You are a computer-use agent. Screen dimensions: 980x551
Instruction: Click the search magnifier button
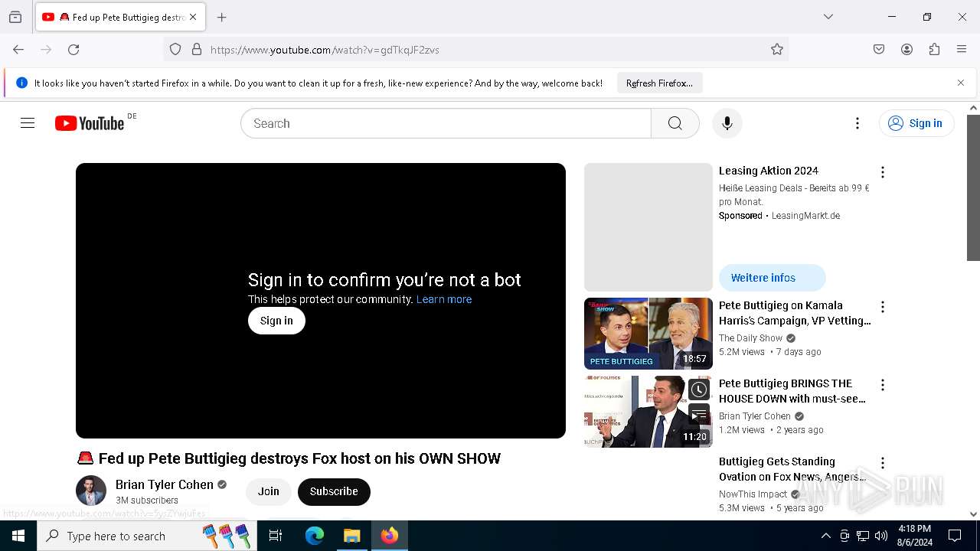[675, 123]
